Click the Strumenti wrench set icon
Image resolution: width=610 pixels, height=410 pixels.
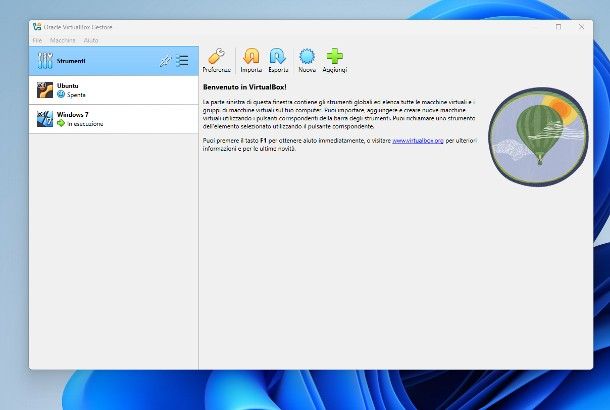pos(45,61)
